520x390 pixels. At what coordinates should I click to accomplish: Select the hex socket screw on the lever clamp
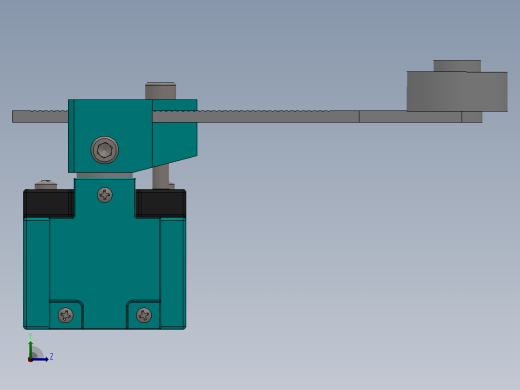(x=105, y=150)
